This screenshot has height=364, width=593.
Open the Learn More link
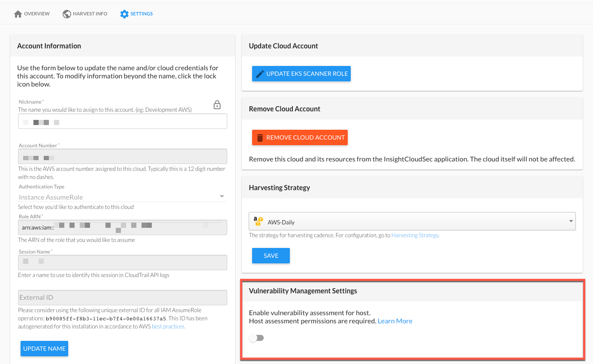(395, 321)
